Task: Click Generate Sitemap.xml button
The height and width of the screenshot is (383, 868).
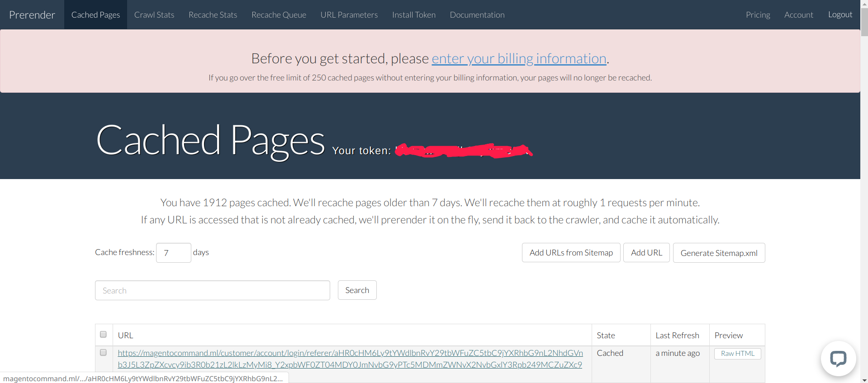Action: (x=719, y=253)
